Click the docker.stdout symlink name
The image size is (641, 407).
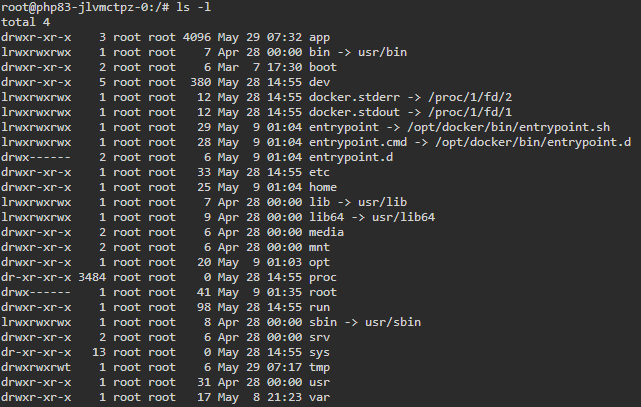[354, 112]
